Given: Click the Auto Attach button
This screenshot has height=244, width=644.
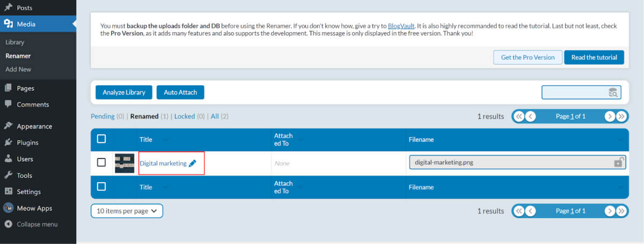Looking at the screenshot, I should [180, 92].
